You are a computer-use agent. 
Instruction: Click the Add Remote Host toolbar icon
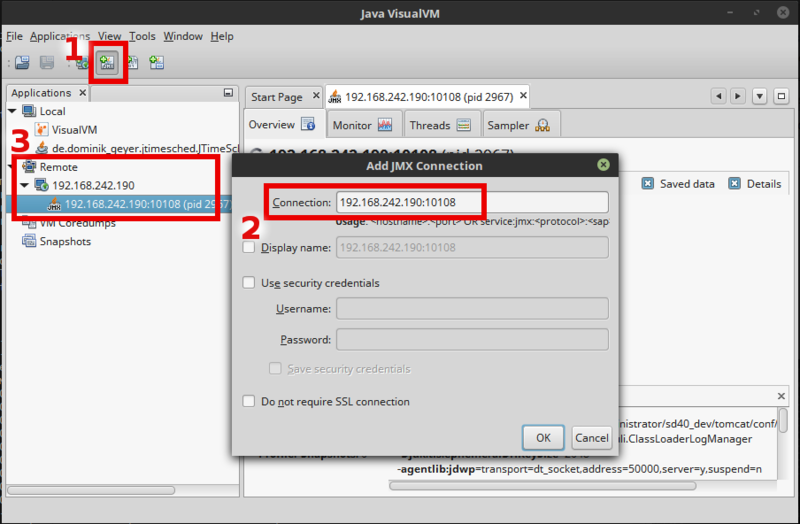pos(84,63)
